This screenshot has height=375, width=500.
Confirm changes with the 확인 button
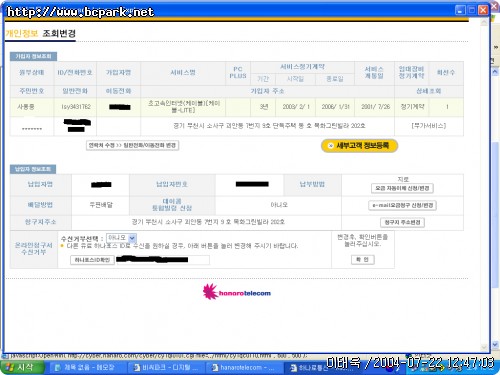(x=363, y=260)
